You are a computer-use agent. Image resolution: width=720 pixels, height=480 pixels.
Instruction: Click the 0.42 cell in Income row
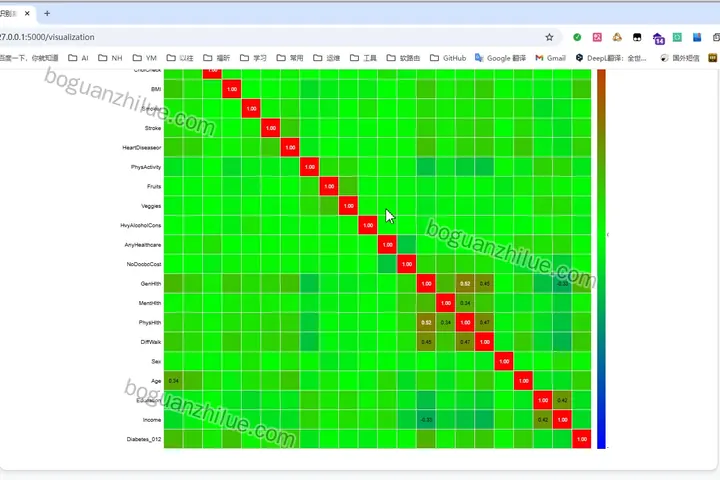pyautogui.click(x=543, y=420)
